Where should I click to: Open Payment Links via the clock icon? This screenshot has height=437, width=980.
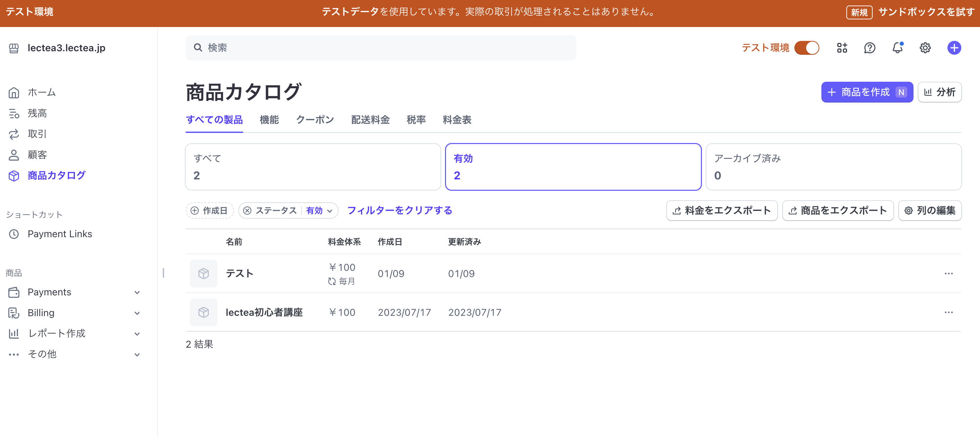(14, 234)
